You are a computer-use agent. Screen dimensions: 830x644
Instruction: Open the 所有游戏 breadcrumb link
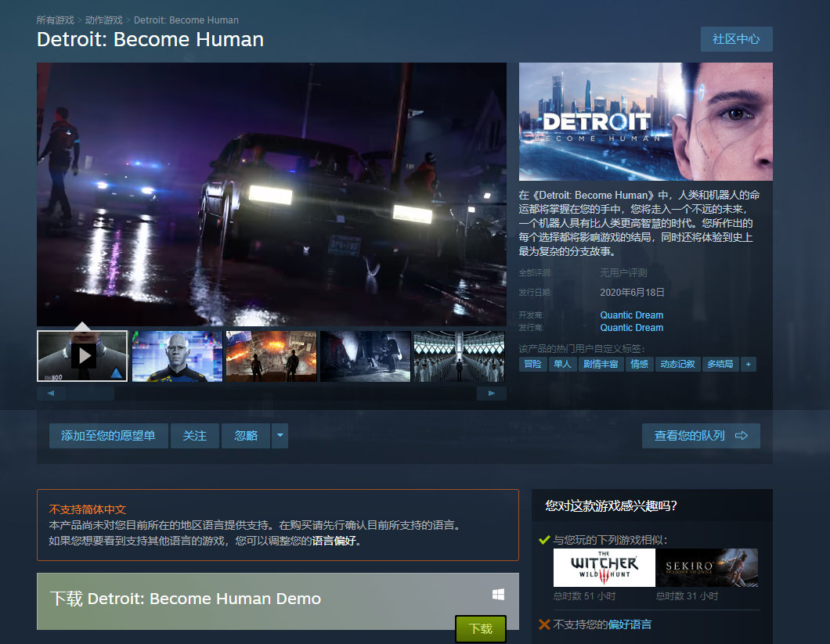pyautogui.click(x=55, y=20)
